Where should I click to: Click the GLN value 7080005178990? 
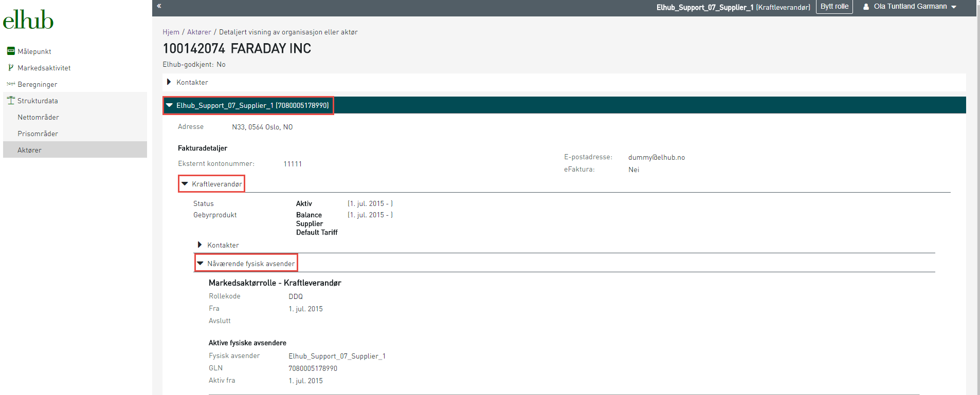313,368
